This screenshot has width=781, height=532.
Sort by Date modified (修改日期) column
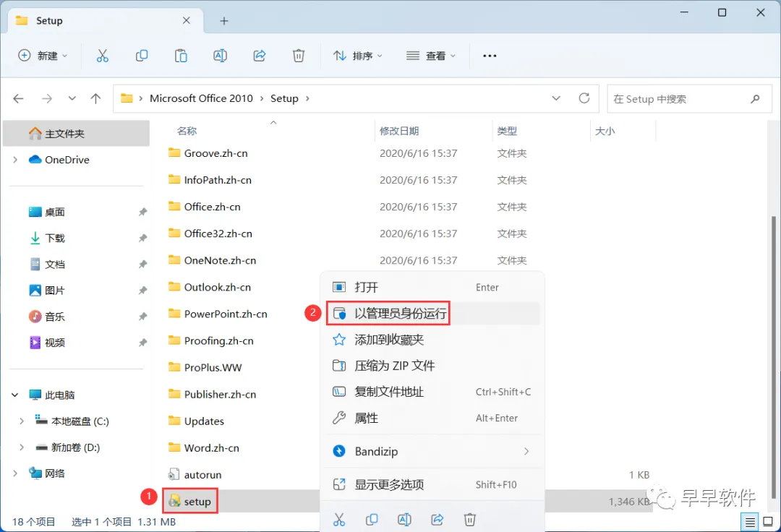(x=399, y=131)
